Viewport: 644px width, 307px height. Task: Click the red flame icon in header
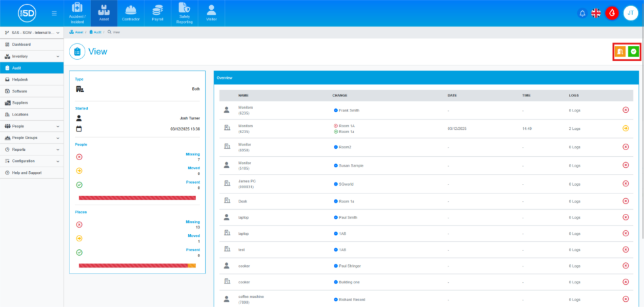(613, 13)
